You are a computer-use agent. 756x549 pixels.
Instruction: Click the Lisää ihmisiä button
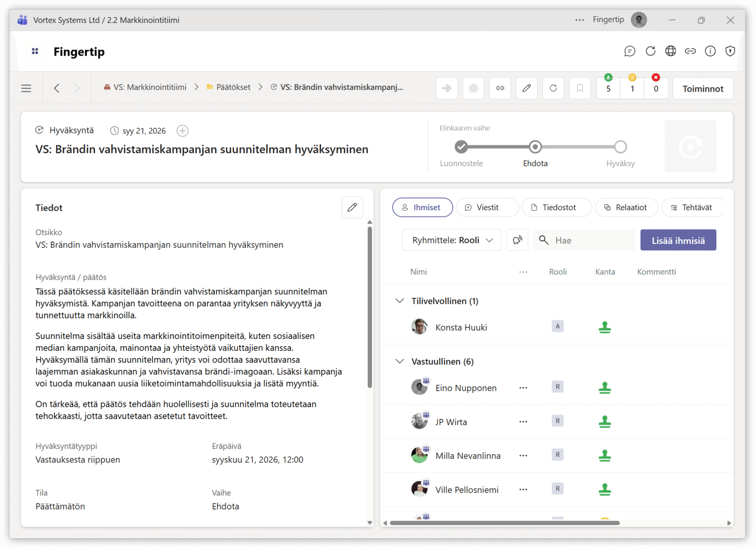pos(678,240)
